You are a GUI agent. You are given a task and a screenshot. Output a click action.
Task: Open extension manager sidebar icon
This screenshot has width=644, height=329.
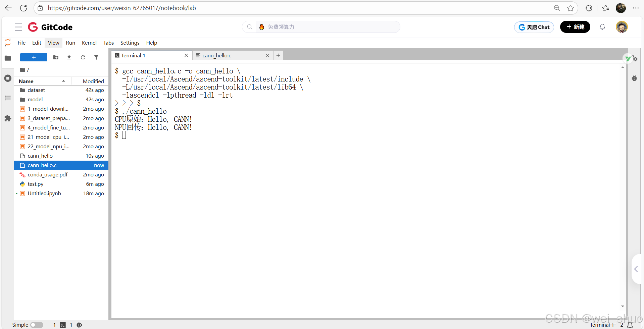pyautogui.click(x=8, y=118)
